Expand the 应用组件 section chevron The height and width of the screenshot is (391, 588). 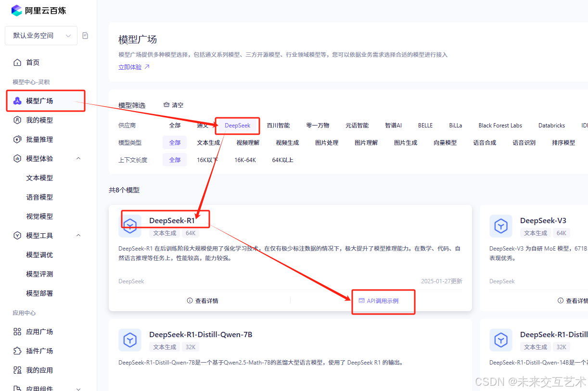[78, 389]
